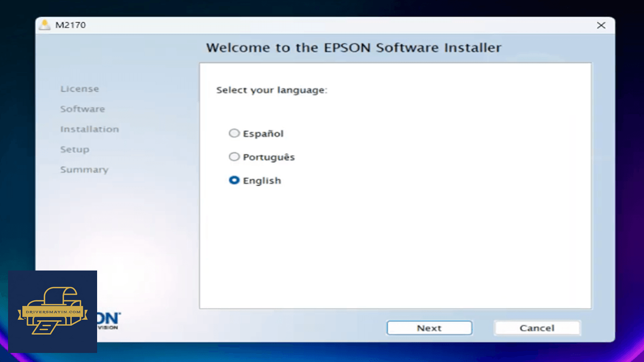Click the "Welcome to the EPSON Software Installer" heading
This screenshot has height=362, width=644.
point(354,48)
